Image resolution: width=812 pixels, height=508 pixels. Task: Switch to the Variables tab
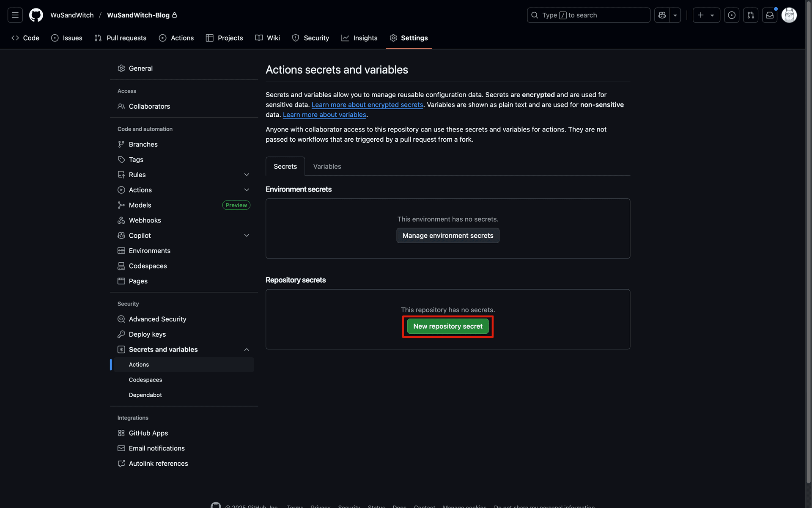327,167
